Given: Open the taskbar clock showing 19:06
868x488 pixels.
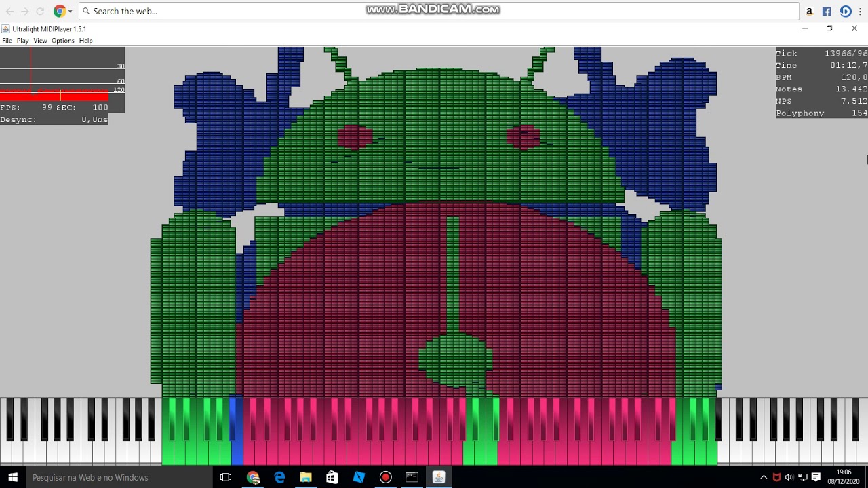Looking at the screenshot, I should coord(844,477).
